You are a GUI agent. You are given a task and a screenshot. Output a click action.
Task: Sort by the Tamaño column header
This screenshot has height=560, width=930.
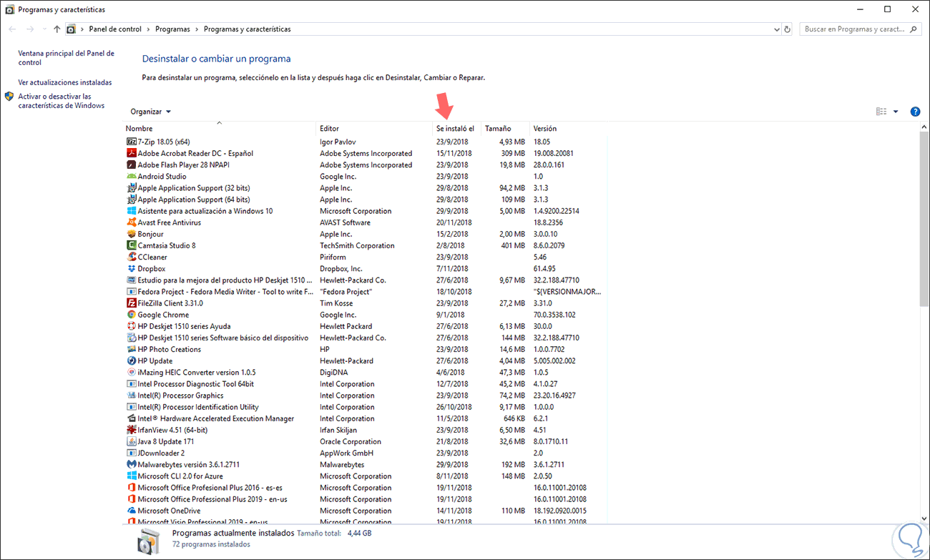coord(505,129)
